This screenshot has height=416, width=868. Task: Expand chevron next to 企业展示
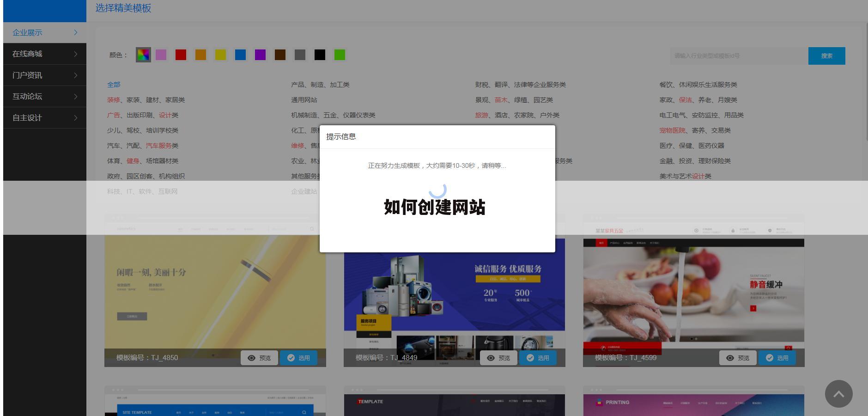point(76,32)
